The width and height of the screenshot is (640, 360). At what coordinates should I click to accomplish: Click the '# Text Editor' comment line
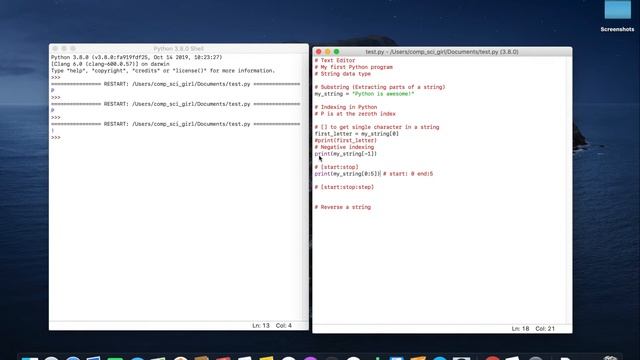click(335, 60)
